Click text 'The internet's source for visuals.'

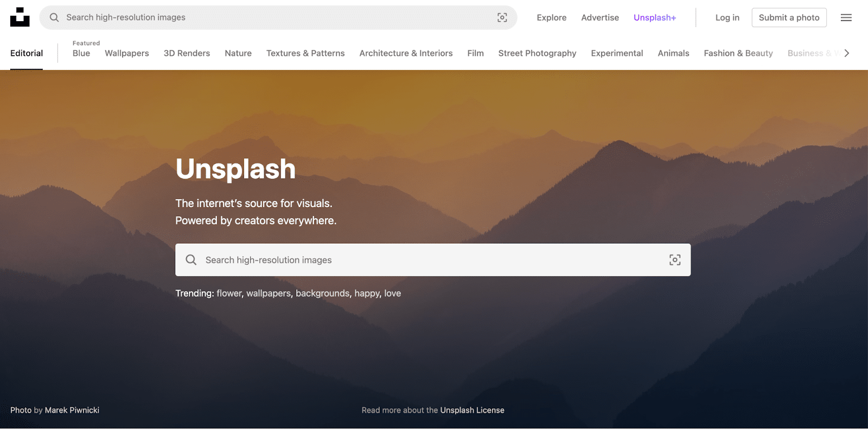pyautogui.click(x=254, y=203)
